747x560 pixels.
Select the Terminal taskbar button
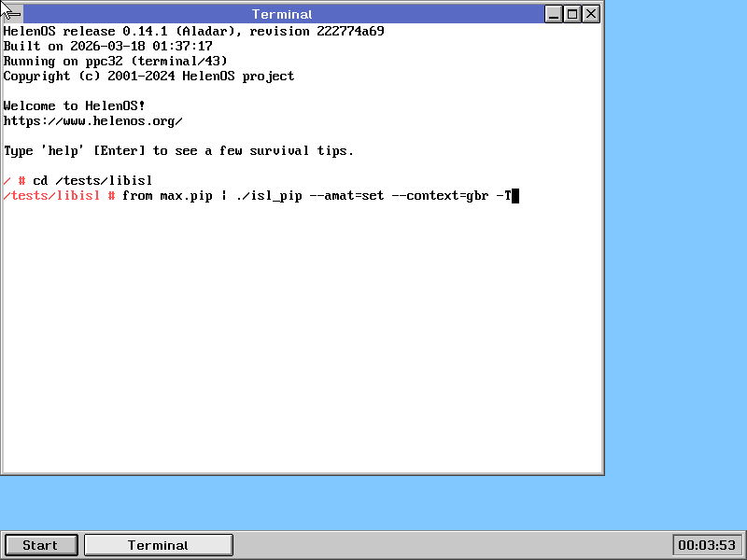click(158, 545)
